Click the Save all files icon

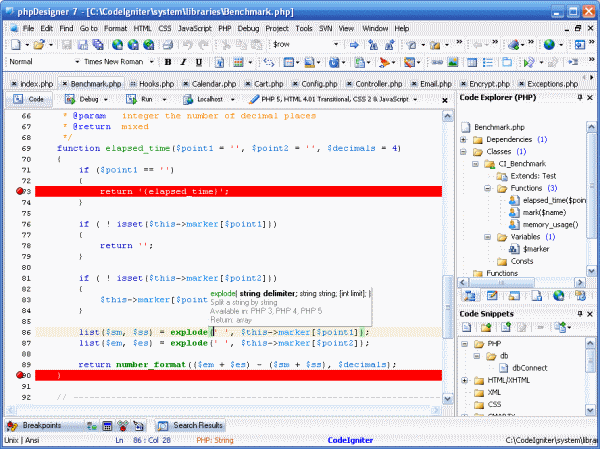98,45
